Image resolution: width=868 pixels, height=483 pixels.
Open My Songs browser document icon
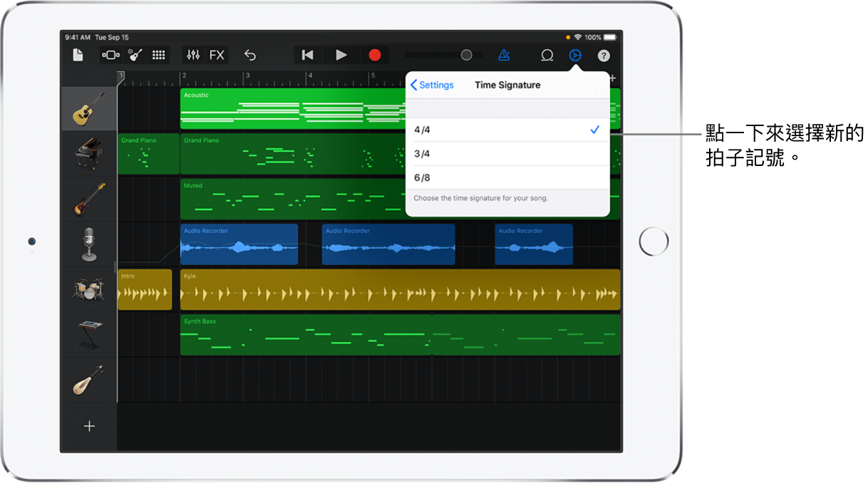[x=78, y=55]
